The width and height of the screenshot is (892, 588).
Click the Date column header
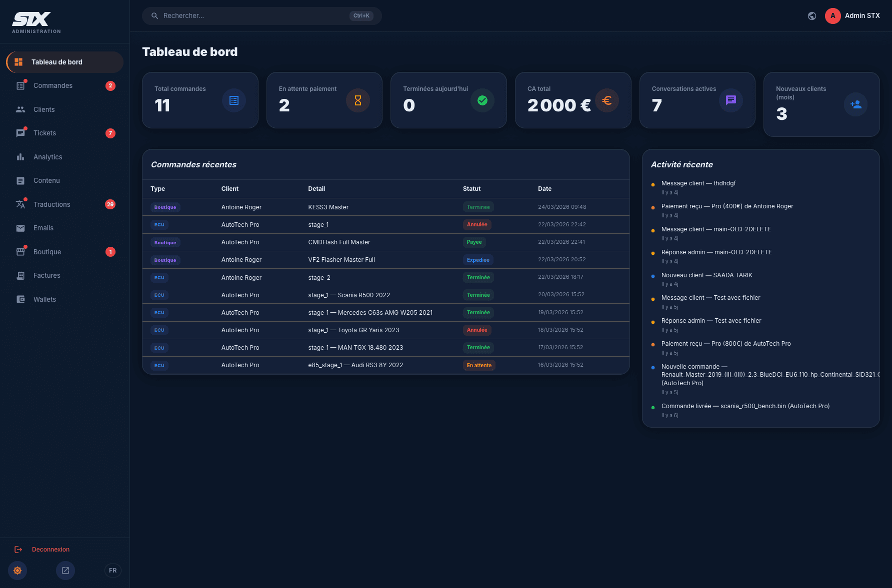tap(544, 189)
